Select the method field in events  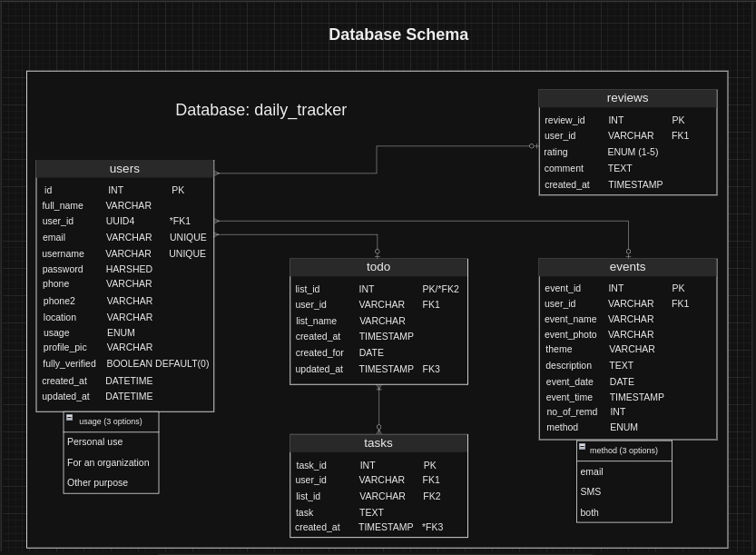point(562,427)
